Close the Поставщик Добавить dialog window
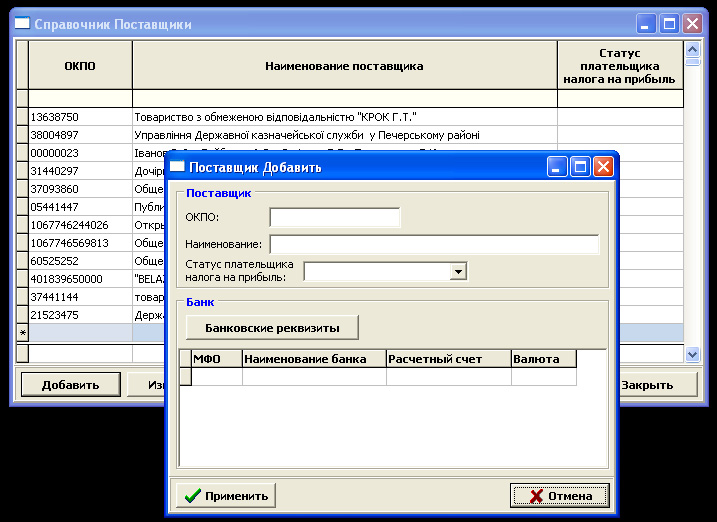The image size is (717, 522). point(603,167)
